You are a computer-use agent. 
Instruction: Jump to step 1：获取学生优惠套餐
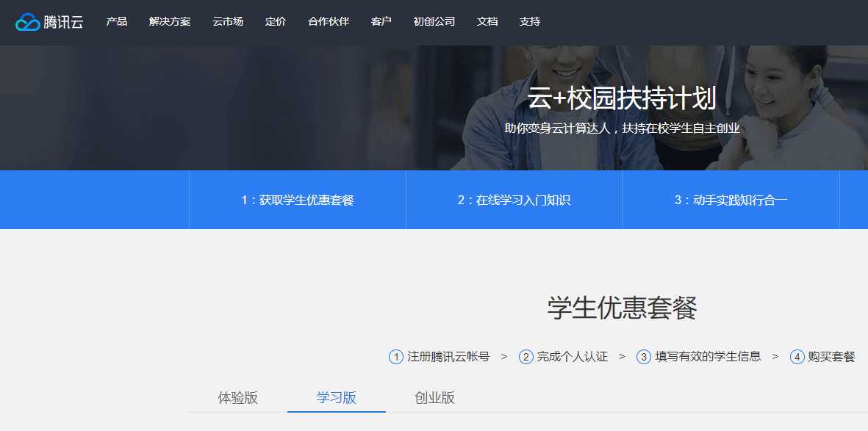point(297,200)
